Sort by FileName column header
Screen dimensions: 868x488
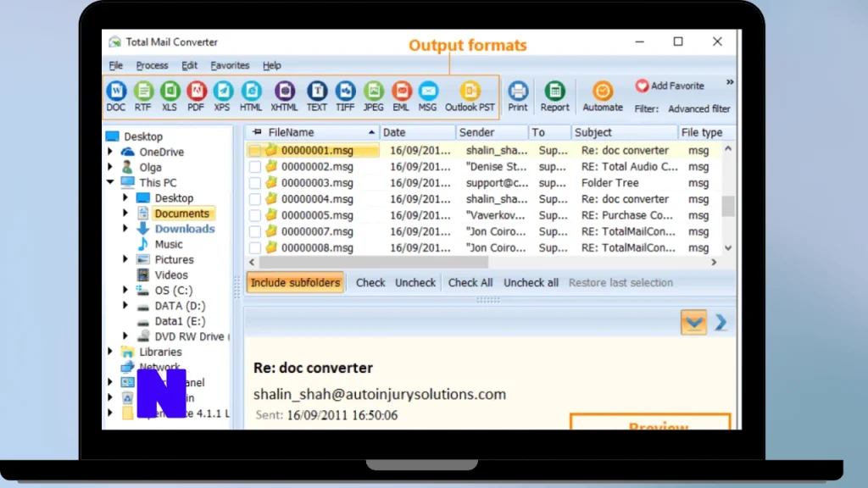(x=314, y=132)
